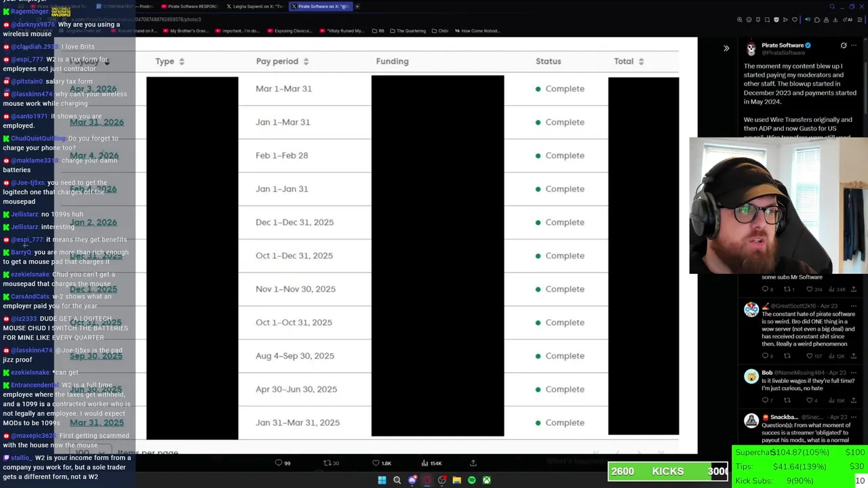Click the Grok icon beside the post header
Viewport: 868px width, 488px height.
[844, 46]
